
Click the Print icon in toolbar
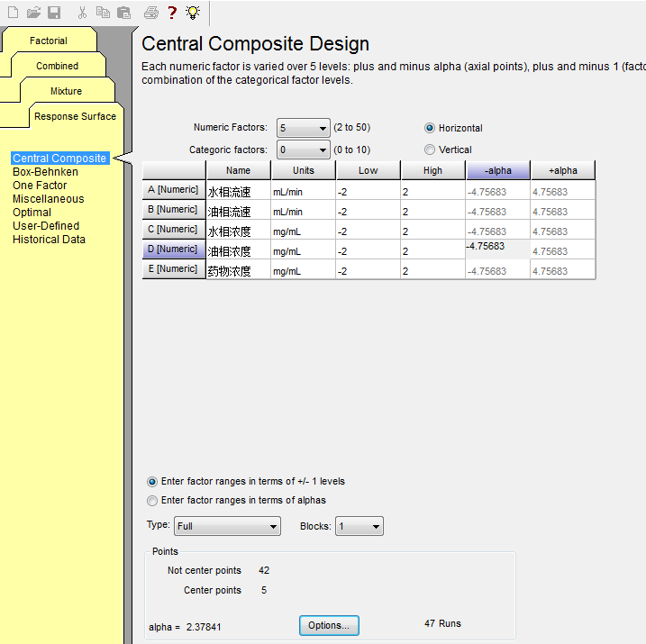pyautogui.click(x=151, y=13)
